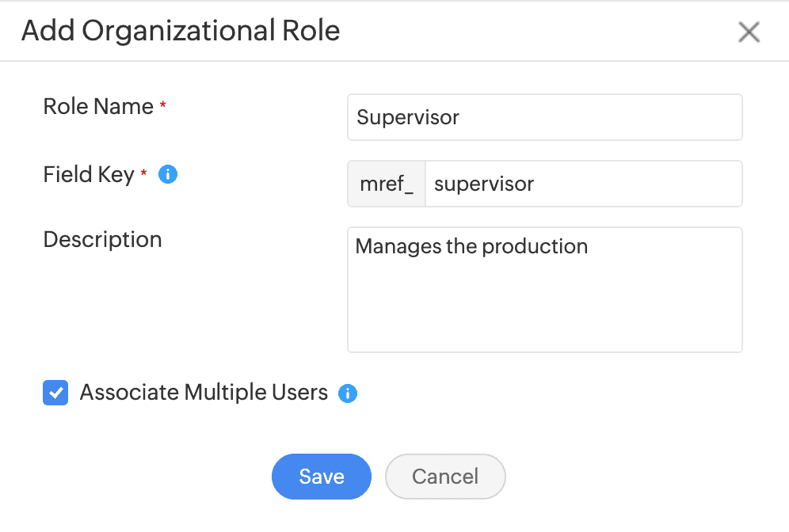This screenshot has width=789, height=532.
Task: Click the info icon beside Field Key
Action: (167, 174)
